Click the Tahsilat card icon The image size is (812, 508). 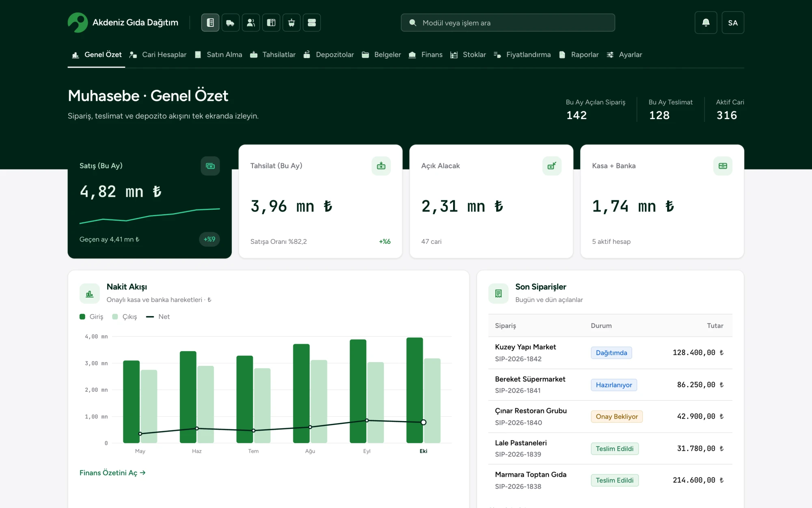click(381, 166)
